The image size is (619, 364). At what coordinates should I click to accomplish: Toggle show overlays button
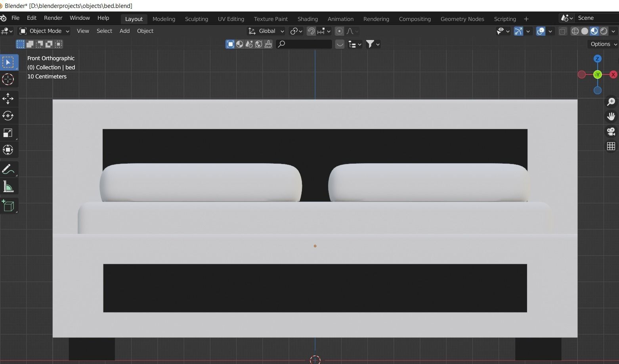coord(541,31)
